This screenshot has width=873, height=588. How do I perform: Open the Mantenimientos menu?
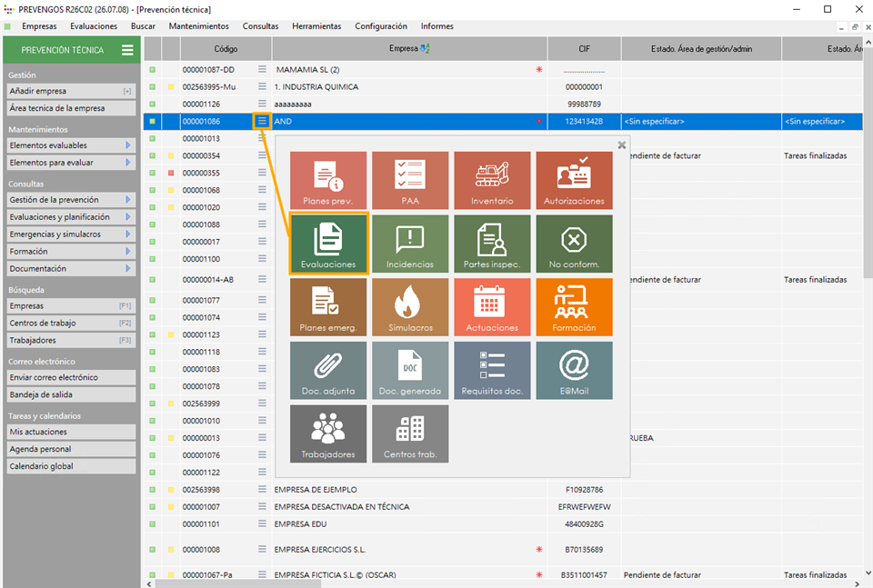[199, 26]
